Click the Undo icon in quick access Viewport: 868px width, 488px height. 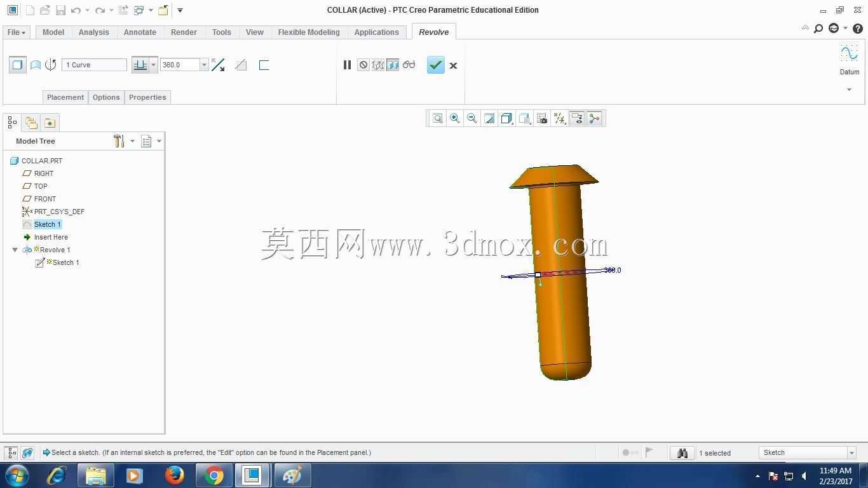click(76, 10)
